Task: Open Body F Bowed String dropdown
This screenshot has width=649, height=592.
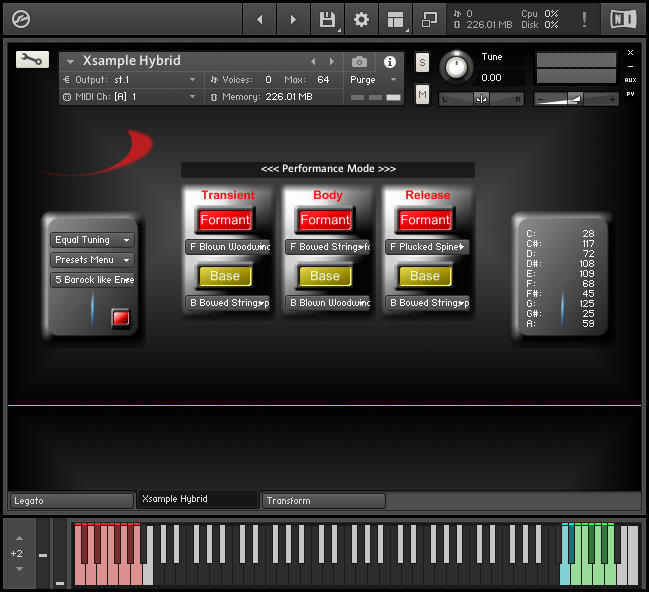Action: point(328,247)
